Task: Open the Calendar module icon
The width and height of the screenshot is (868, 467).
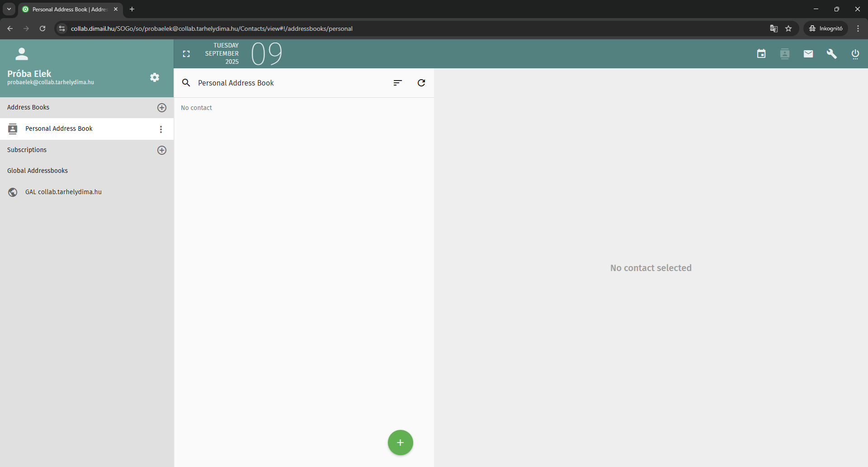Action: tap(761, 54)
